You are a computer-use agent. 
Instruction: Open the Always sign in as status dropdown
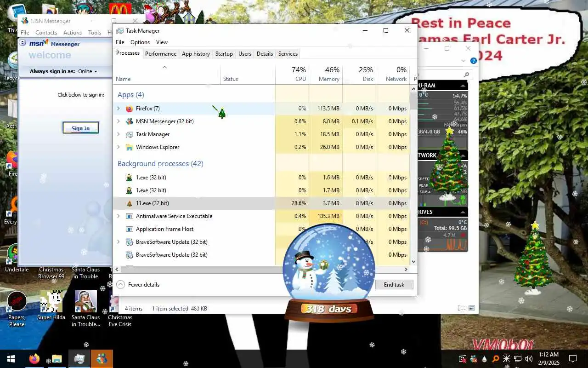click(87, 71)
